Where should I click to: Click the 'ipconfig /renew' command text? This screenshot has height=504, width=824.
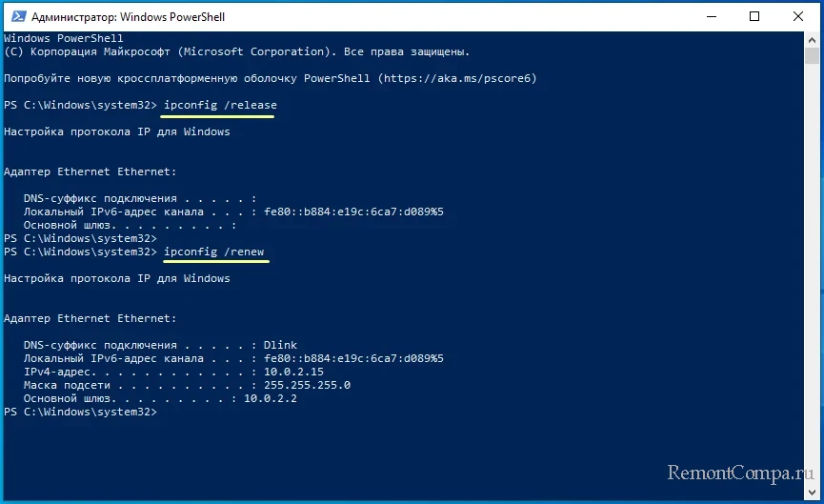click(213, 252)
